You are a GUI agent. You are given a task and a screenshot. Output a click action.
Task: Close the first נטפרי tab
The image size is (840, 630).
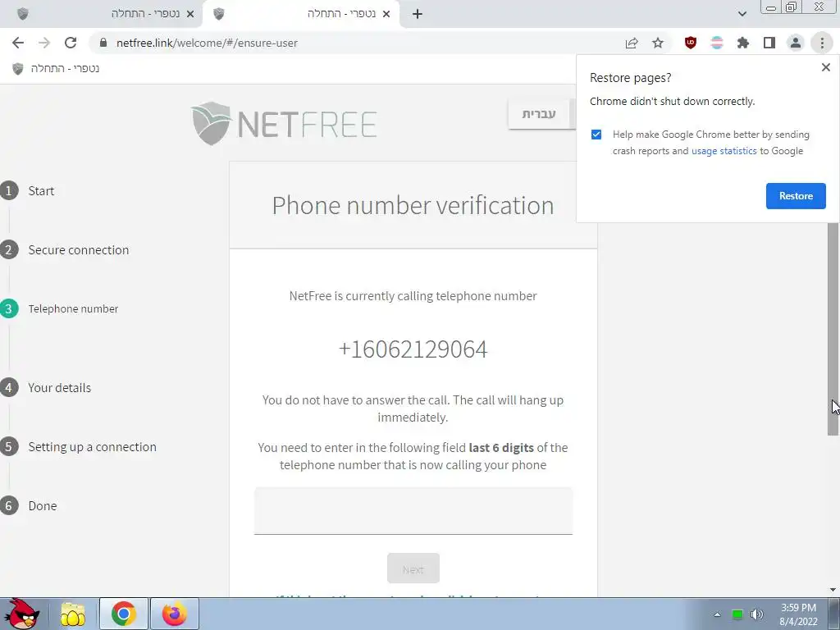coord(190,14)
